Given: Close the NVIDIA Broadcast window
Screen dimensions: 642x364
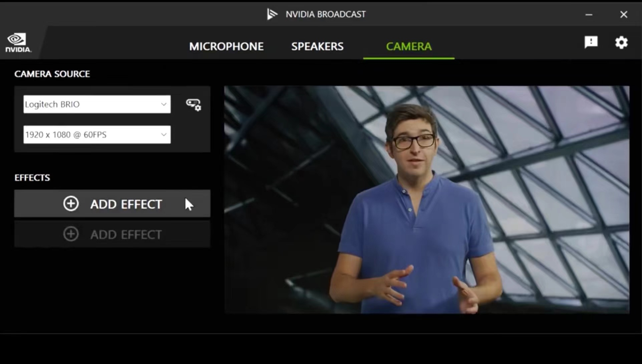Looking at the screenshot, I should pyautogui.click(x=624, y=14).
